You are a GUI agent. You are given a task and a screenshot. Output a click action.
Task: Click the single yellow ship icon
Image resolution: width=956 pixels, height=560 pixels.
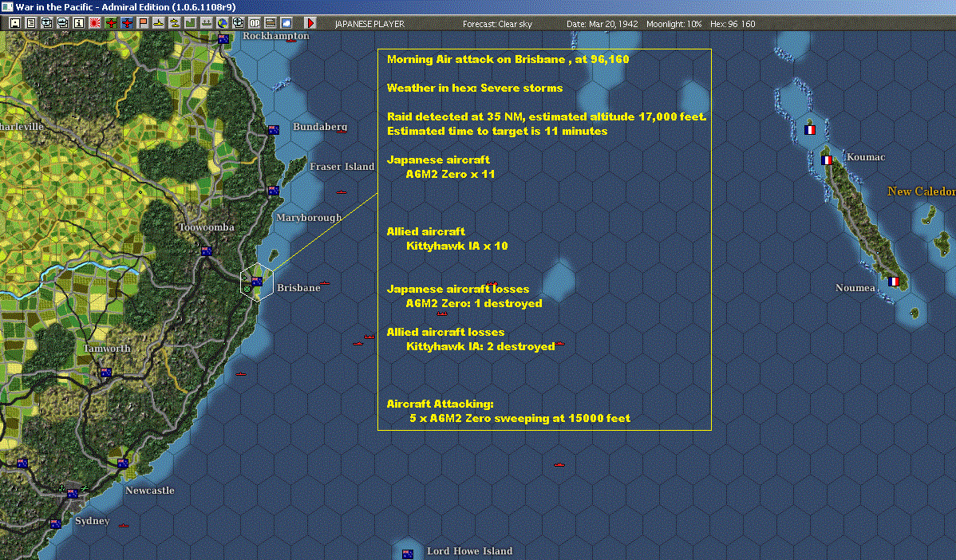click(159, 23)
